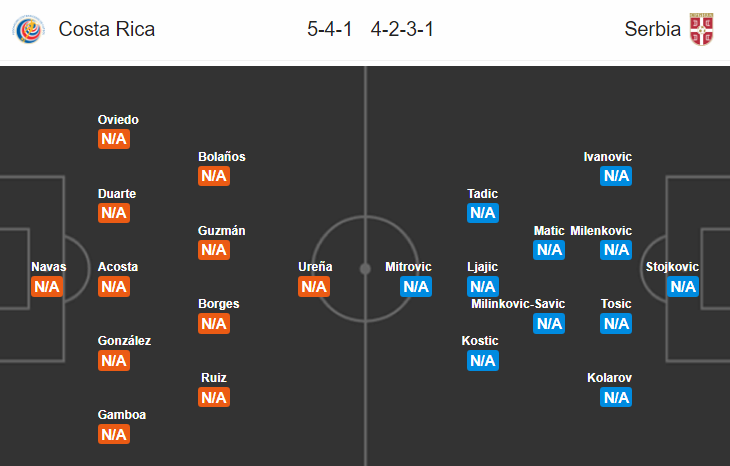Select the 4-2-3-1 formation label
730x466 pixels.
(402, 29)
